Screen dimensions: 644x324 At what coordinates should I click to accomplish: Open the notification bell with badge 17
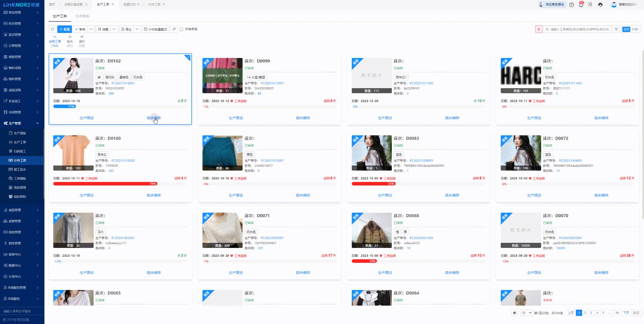pyautogui.click(x=581, y=4)
